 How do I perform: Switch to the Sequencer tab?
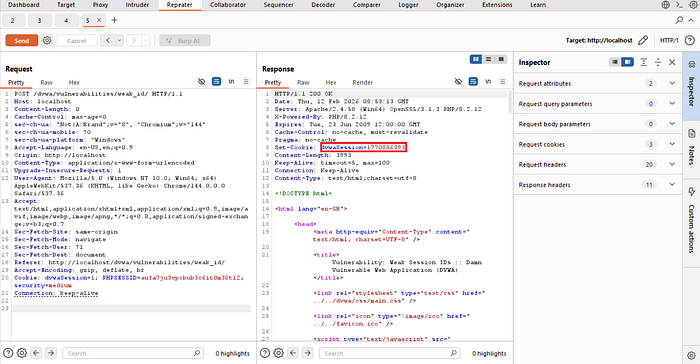click(x=279, y=5)
